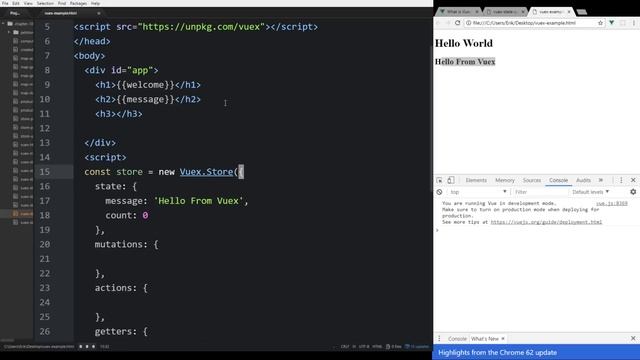The width and height of the screenshot is (640, 360).
Task: Show more DevTools tabs chevron
Action: pyautogui.click(x=601, y=180)
